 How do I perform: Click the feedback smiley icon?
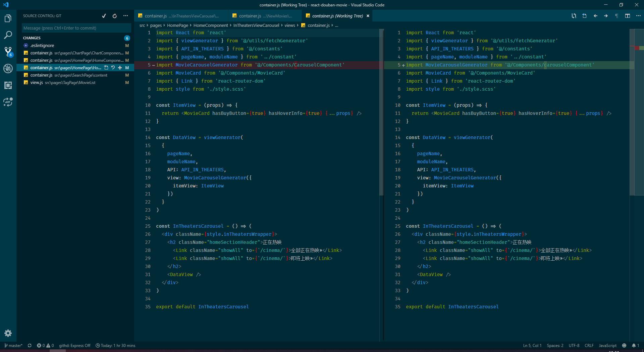tap(624, 345)
